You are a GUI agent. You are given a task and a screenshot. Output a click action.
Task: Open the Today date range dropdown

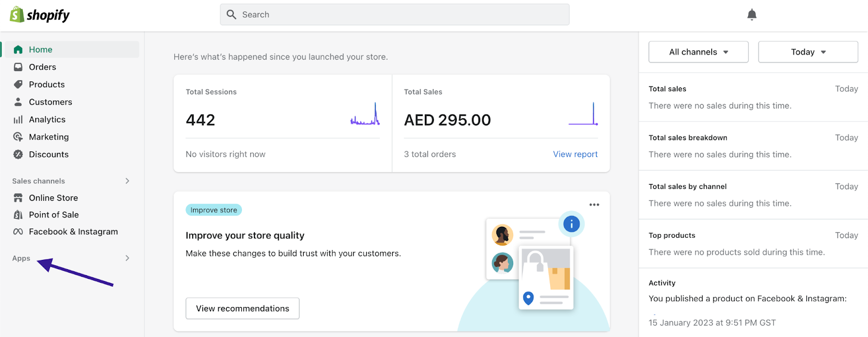pyautogui.click(x=808, y=52)
